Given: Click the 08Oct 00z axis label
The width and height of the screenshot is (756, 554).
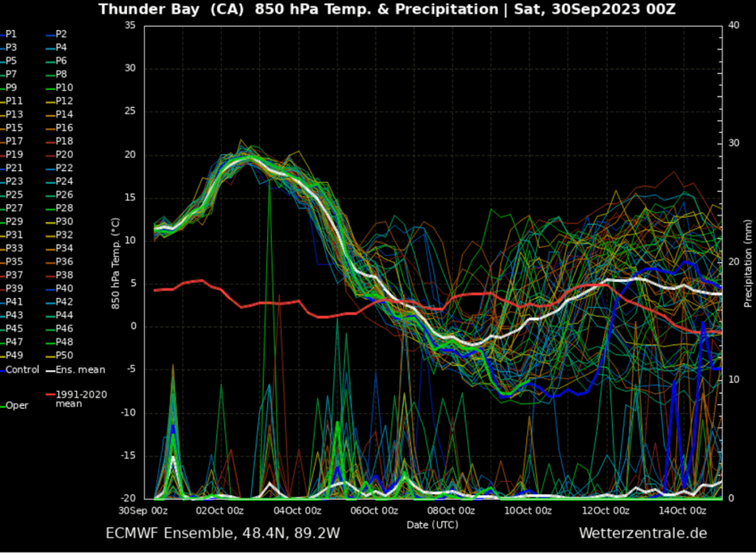Looking at the screenshot, I should [451, 510].
